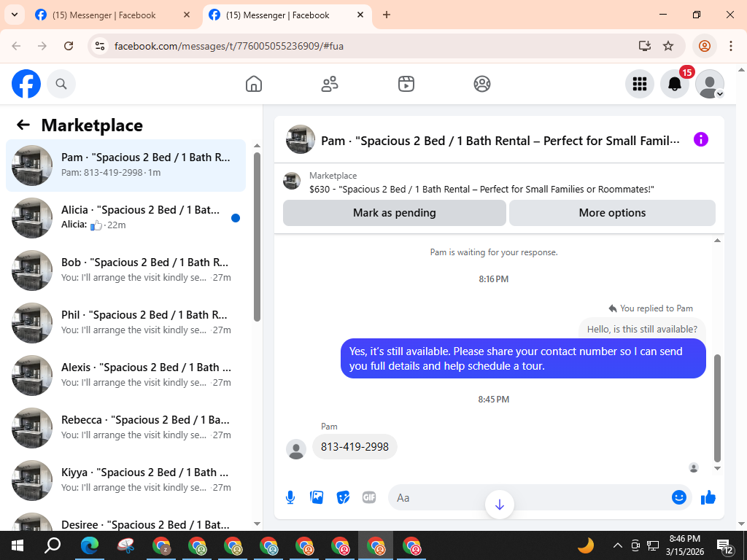Switch to the first Messenger browser tab
Screen dimensions: 747x560
(x=113, y=15)
